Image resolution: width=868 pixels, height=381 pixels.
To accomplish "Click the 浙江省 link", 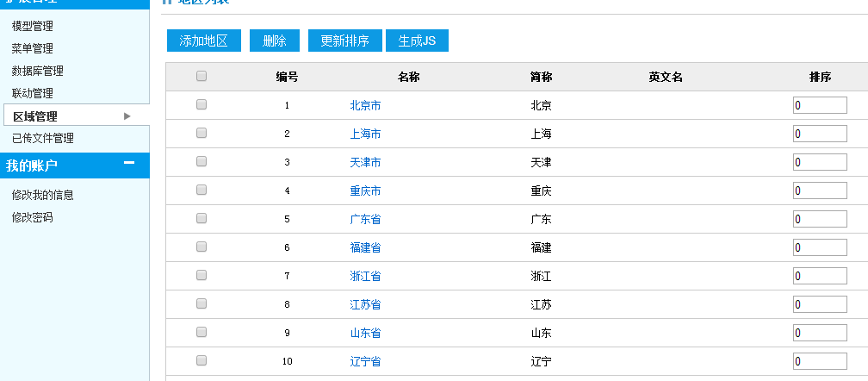I will tap(365, 276).
